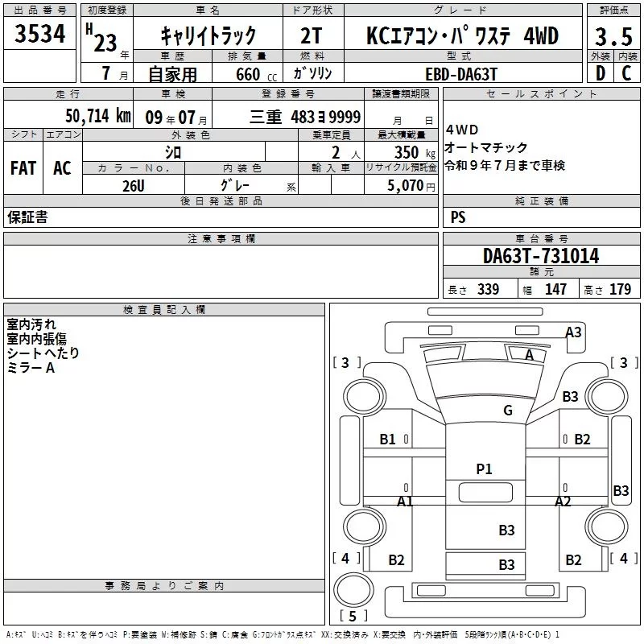Screen dimensions: 644x644
Task: Click the 保証書 later-shipped item
Action: (27, 217)
